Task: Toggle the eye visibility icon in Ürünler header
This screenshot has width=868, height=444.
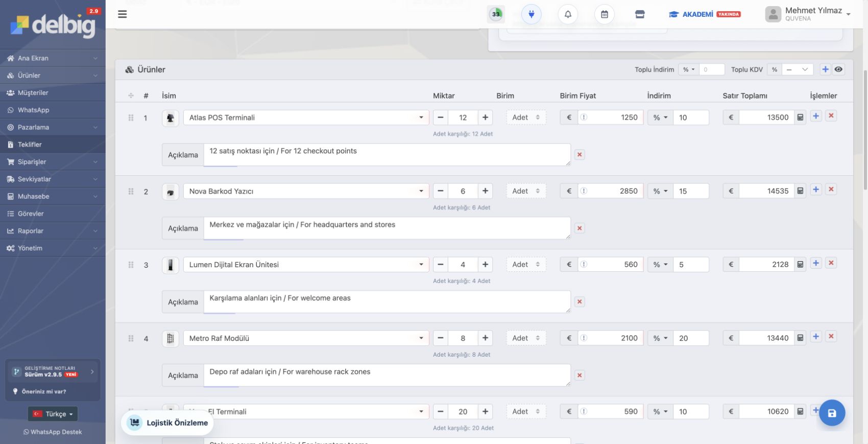Action: click(838, 69)
